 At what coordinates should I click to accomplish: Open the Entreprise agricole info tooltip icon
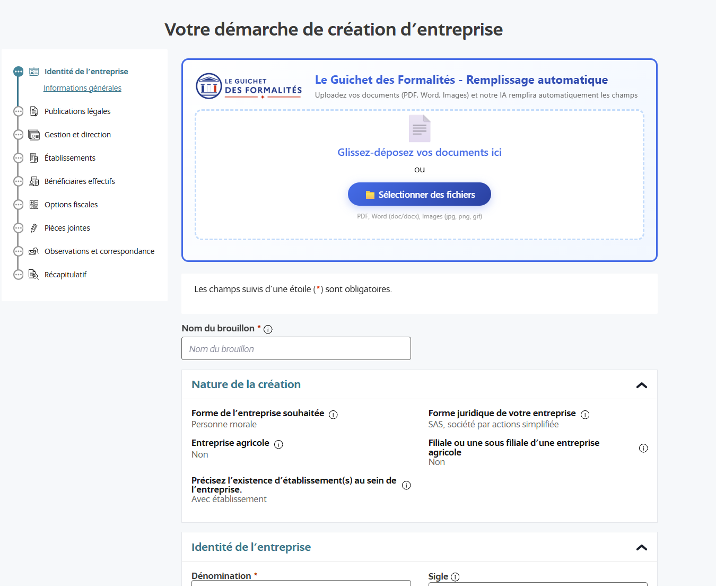278,444
